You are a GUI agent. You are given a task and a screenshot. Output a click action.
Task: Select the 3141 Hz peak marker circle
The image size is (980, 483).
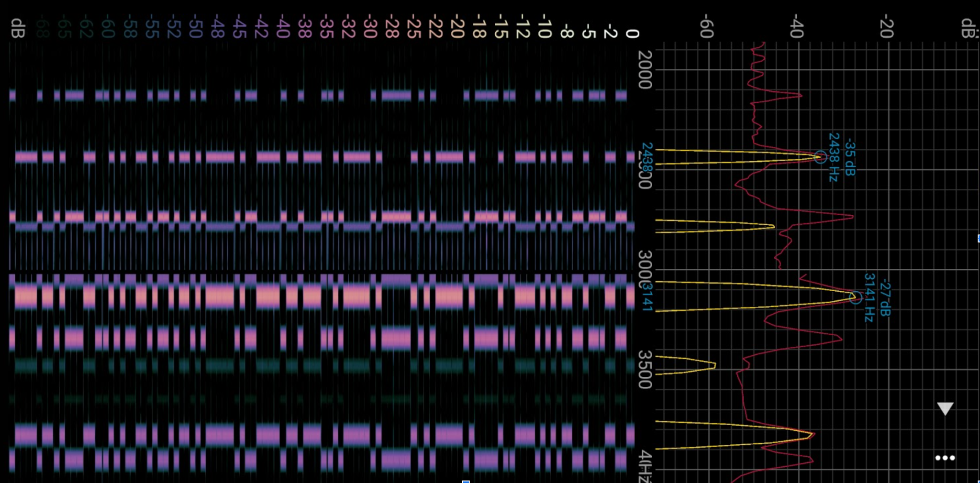855,297
